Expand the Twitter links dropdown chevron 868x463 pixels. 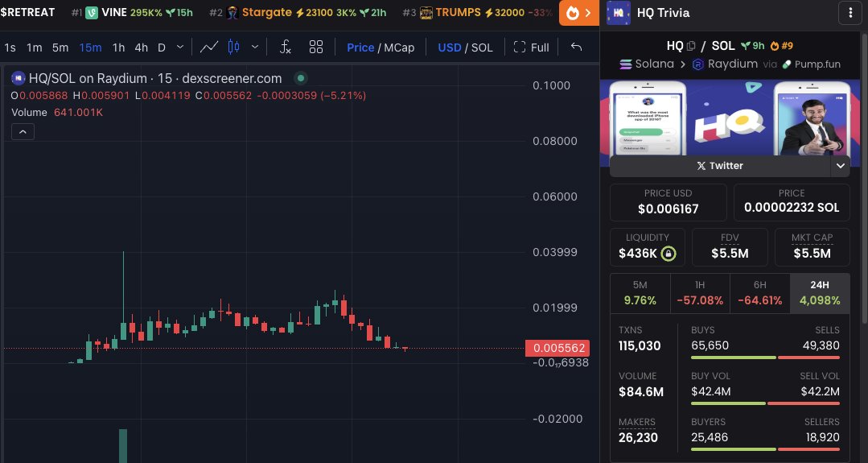[x=840, y=166]
